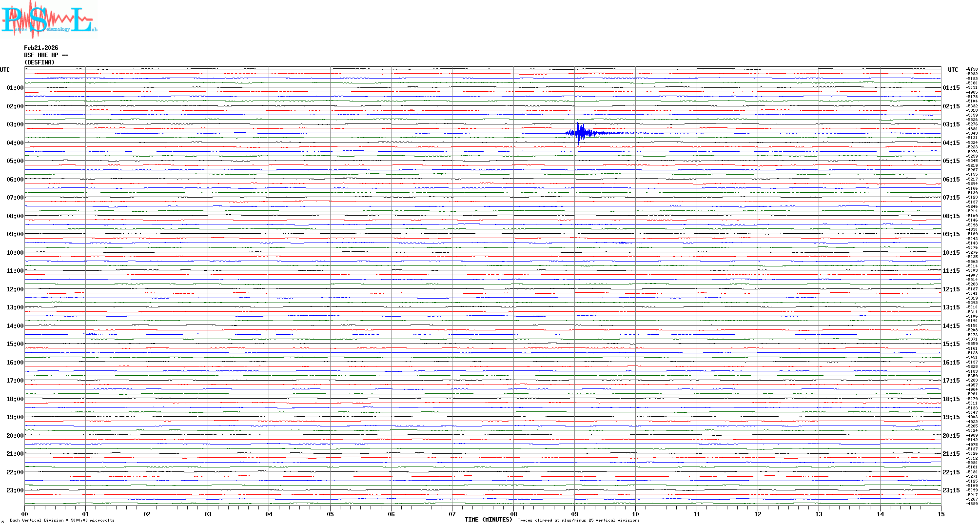Click the Patras Seismology Lab logo
Screen dimensions: 980x527
(x=49, y=20)
